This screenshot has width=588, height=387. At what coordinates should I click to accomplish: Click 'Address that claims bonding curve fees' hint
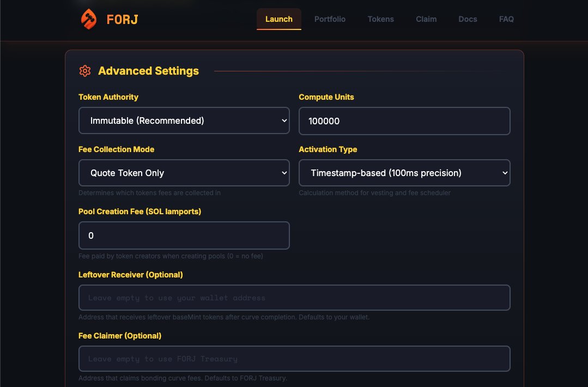(183, 378)
